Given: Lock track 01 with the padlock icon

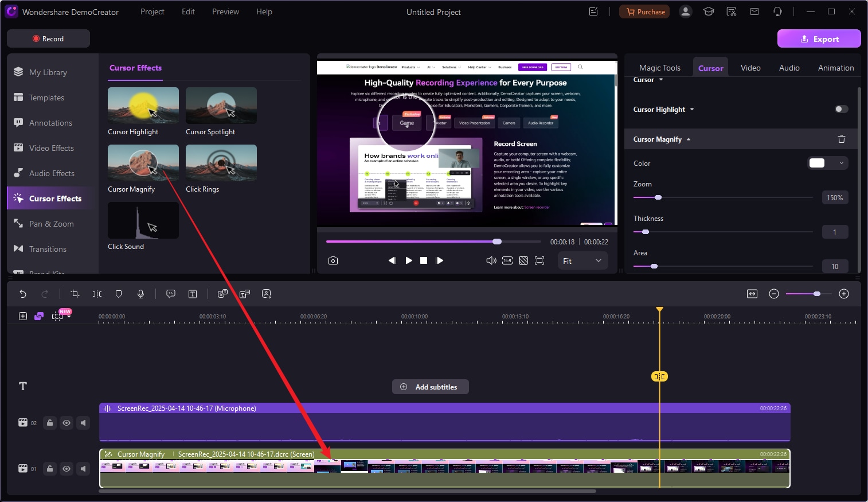Looking at the screenshot, I should [50, 469].
